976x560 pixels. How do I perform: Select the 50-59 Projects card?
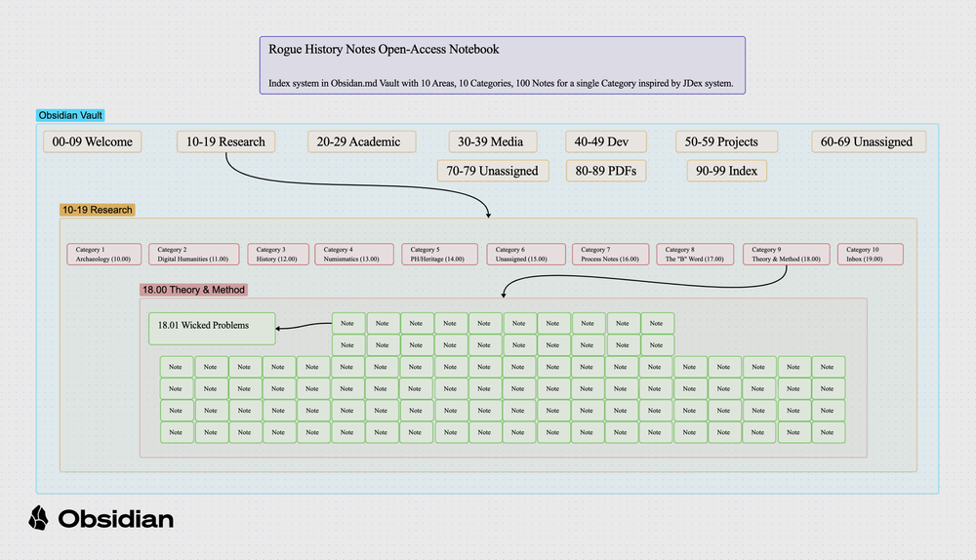726,141
